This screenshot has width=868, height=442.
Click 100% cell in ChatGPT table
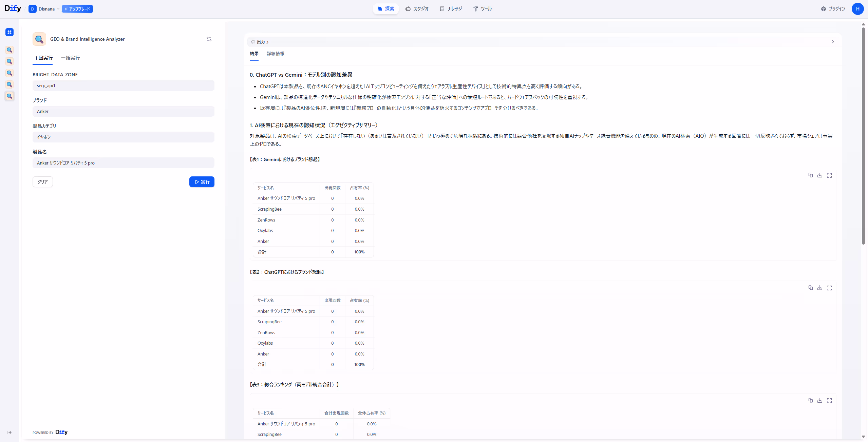359,365
